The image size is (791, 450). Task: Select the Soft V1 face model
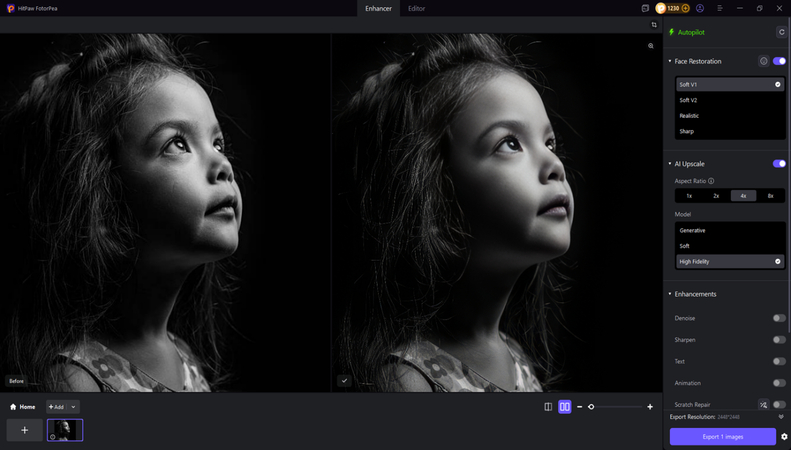click(x=730, y=84)
